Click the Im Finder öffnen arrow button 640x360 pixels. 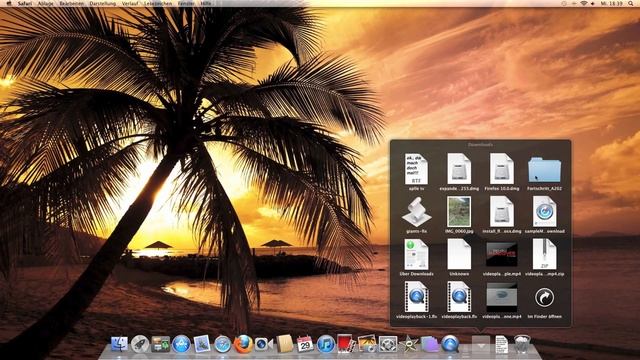click(x=544, y=298)
